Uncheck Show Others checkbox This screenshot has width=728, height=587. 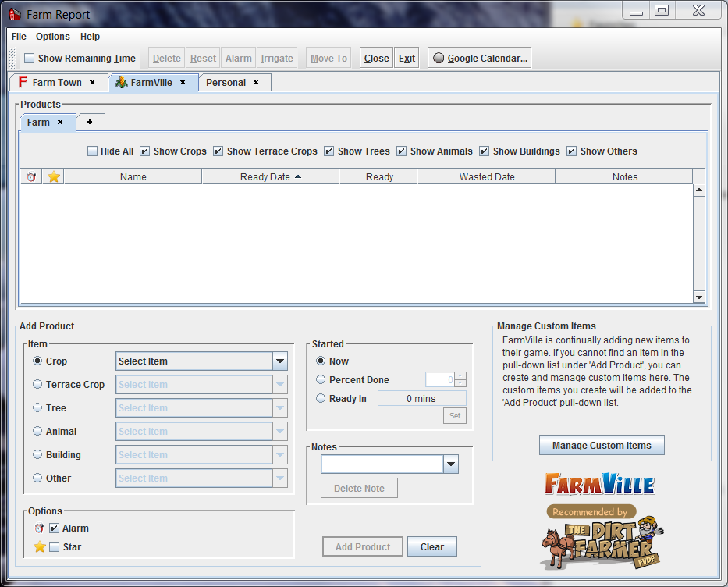click(x=571, y=151)
